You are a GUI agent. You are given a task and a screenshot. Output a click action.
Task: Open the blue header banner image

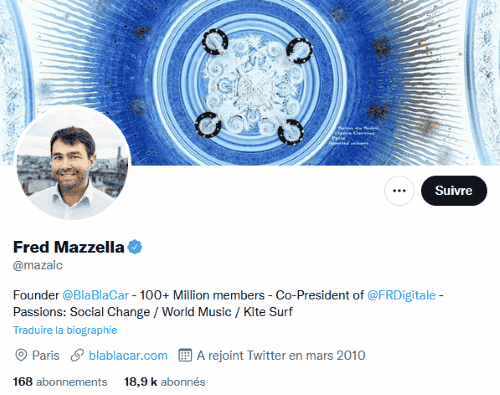point(250,82)
